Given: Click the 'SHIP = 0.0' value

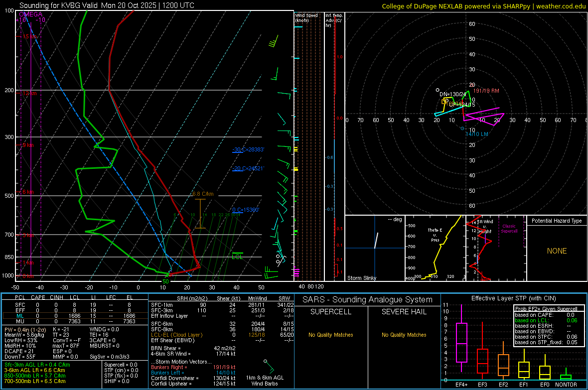Looking at the screenshot, I should coord(117,381).
